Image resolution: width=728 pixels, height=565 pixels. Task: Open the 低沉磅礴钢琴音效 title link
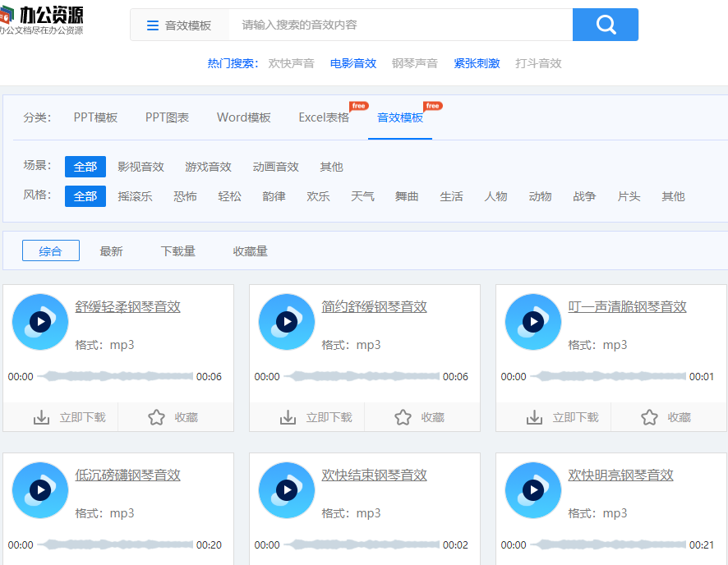pos(127,475)
